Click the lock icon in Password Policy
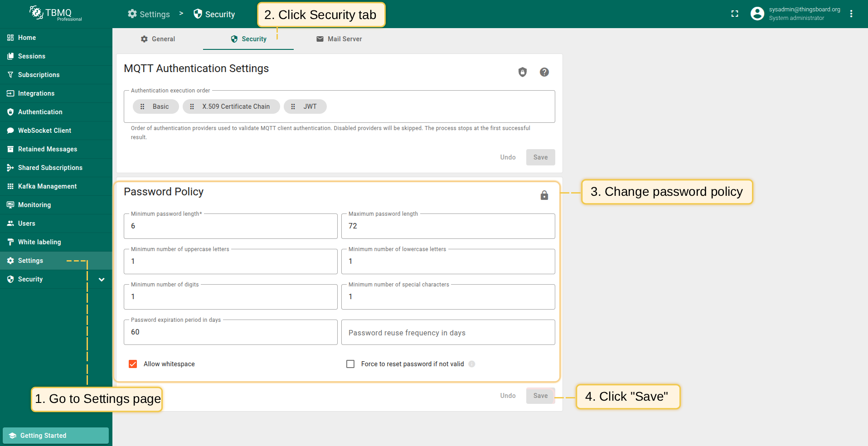This screenshot has width=868, height=446. coord(544,195)
